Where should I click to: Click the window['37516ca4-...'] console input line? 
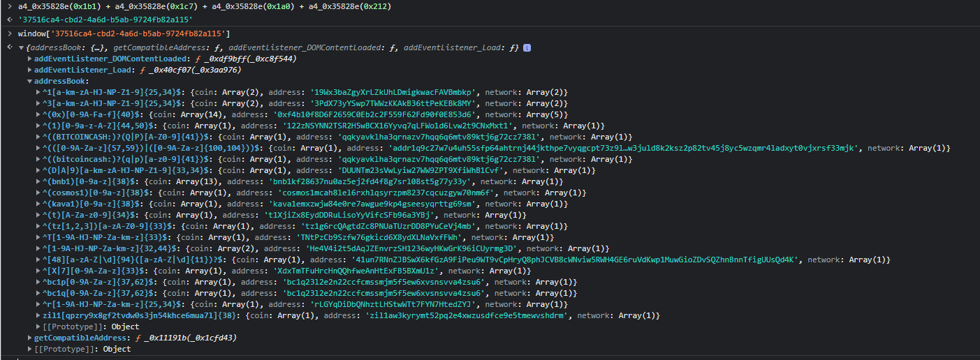coord(125,33)
